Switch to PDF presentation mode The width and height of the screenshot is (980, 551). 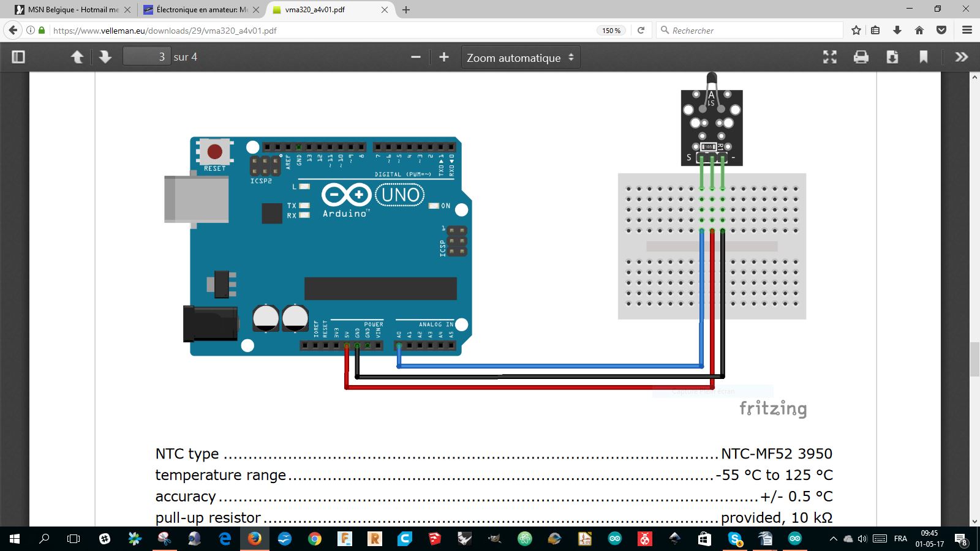[x=830, y=57]
